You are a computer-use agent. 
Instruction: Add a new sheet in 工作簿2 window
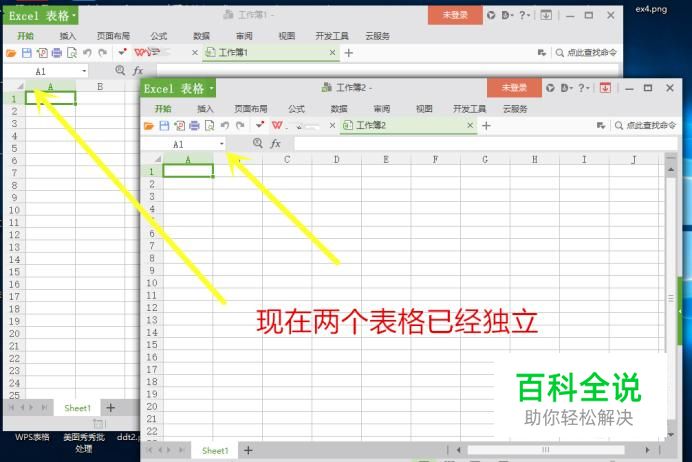(x=248, y=450)
